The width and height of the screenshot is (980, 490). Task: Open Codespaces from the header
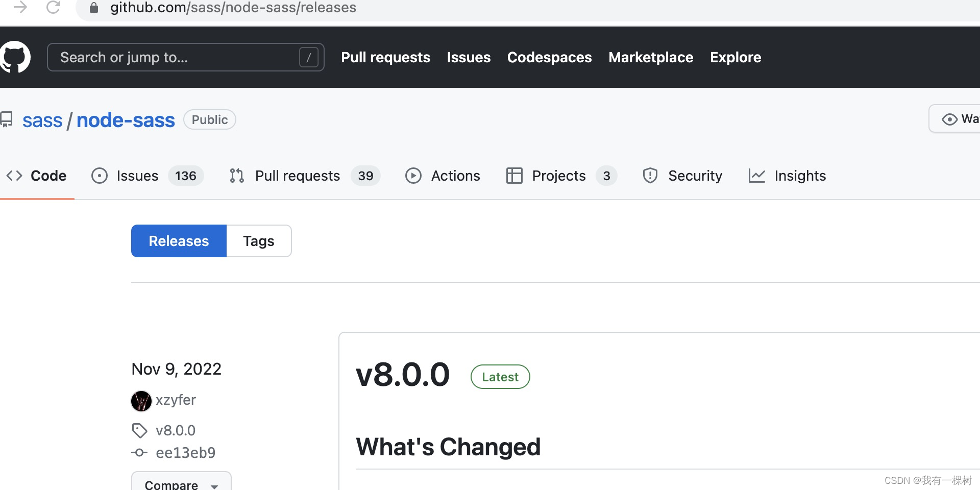(x=549, y=57)
